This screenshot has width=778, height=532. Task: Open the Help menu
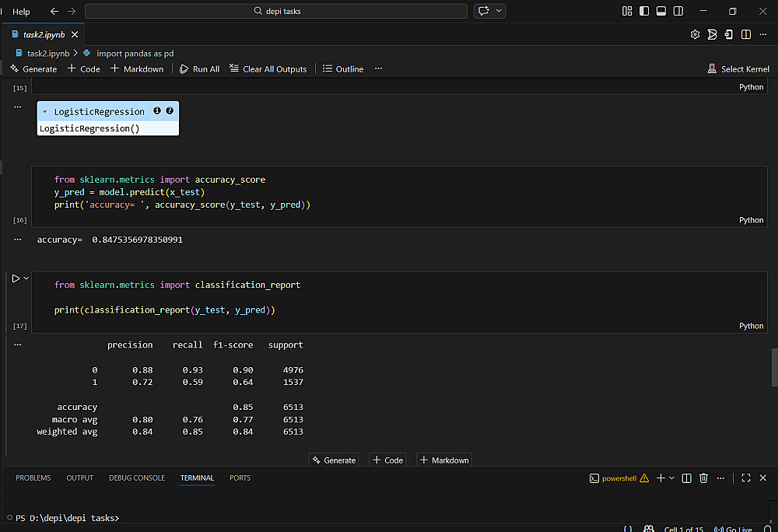(x=21, y=12)
